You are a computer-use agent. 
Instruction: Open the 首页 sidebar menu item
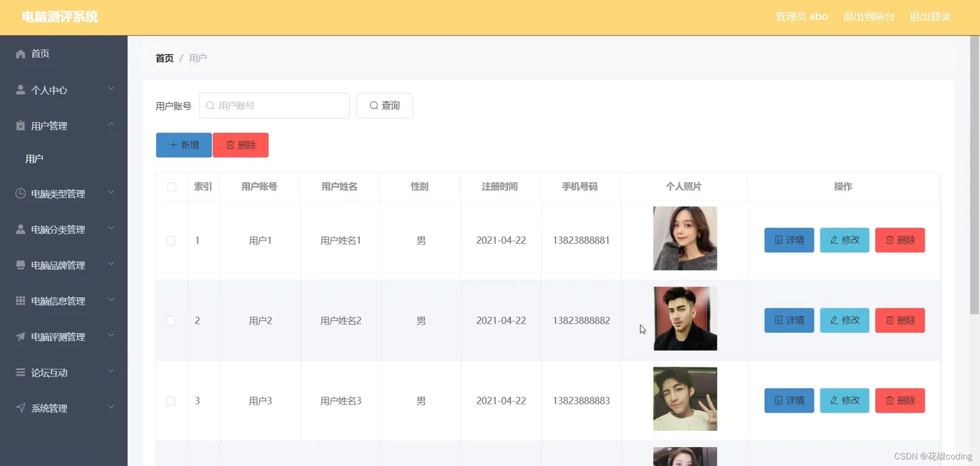(x=64, y=54)
